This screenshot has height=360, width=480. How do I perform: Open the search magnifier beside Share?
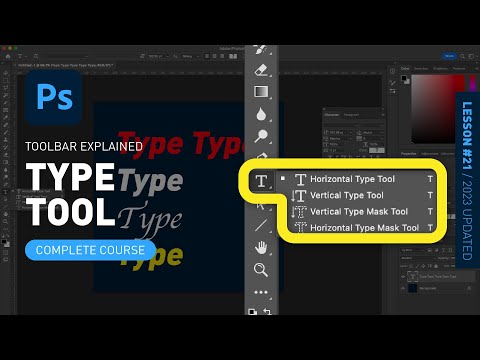click(463, 56)
